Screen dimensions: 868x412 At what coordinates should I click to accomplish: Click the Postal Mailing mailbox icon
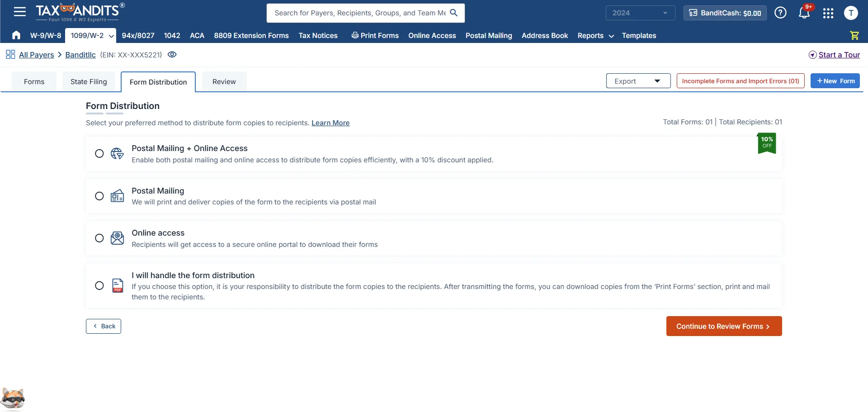[117, 196]
